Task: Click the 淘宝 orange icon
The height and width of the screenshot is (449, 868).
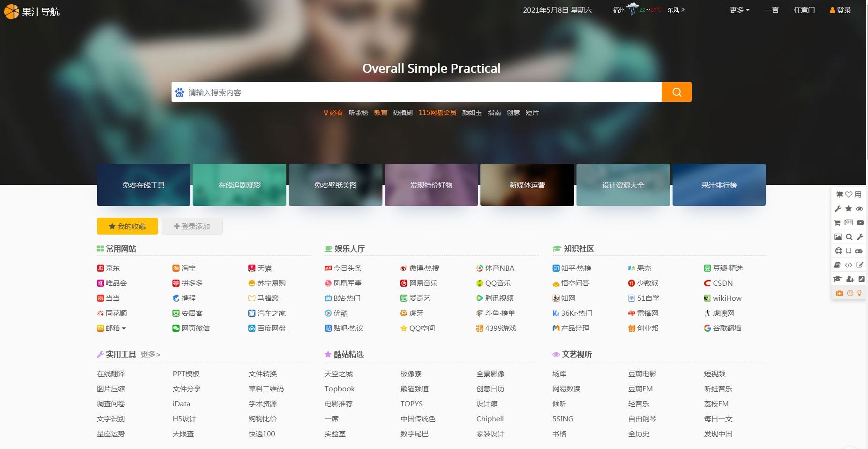Action: pyautogui.click(x=176, y=268)
